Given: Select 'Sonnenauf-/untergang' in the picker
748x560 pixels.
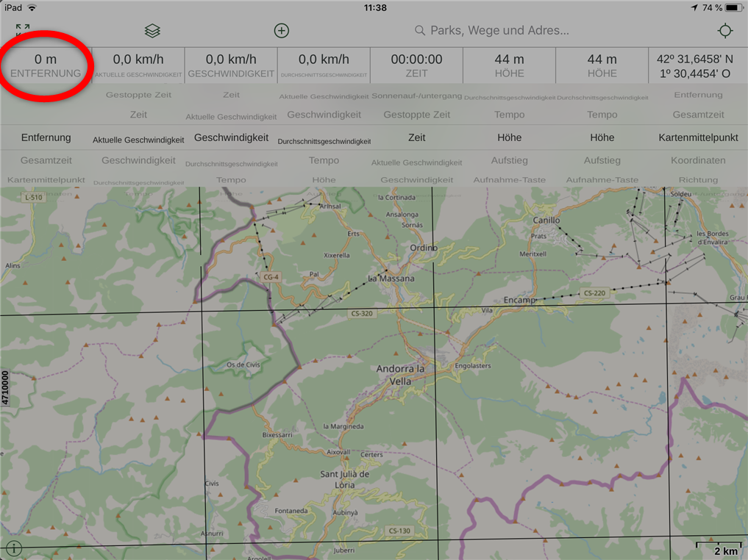Looking at the screenshot, I should (416, 96).
